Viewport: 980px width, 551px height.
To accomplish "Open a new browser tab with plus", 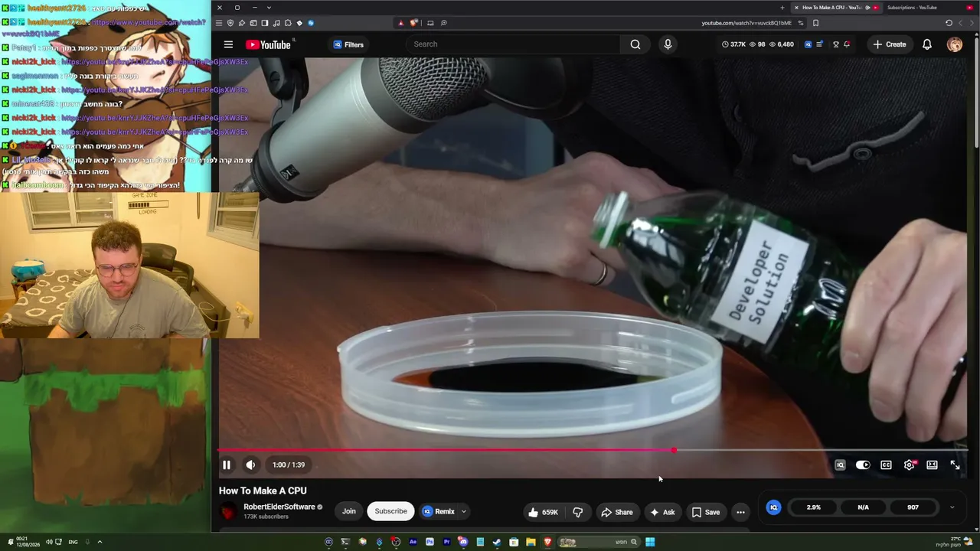I will click(782, 8).
